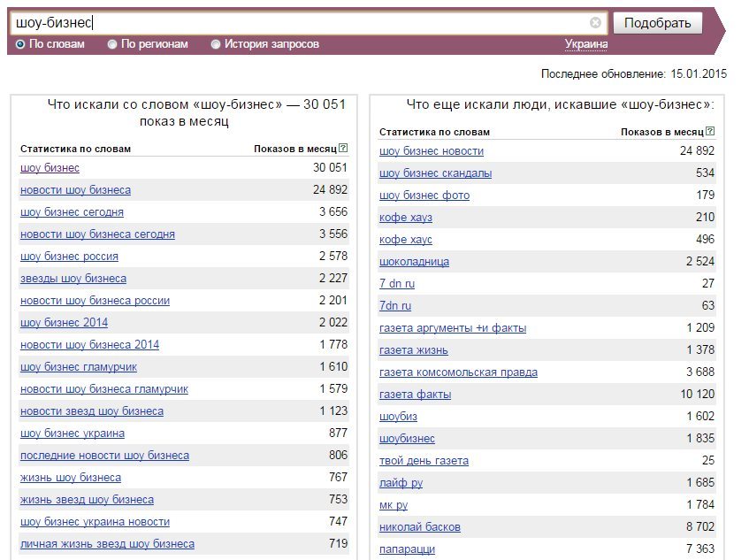Viewport: 749px width, 560px height.
Task: Open 'новости шоу бизнеса 2014' link
Action: (90, 344)
